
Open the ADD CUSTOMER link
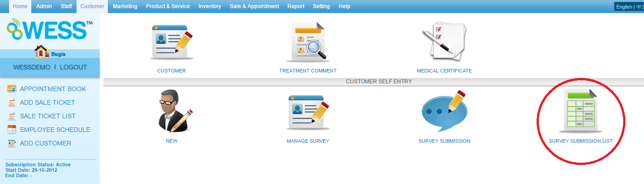coord(45,143)
